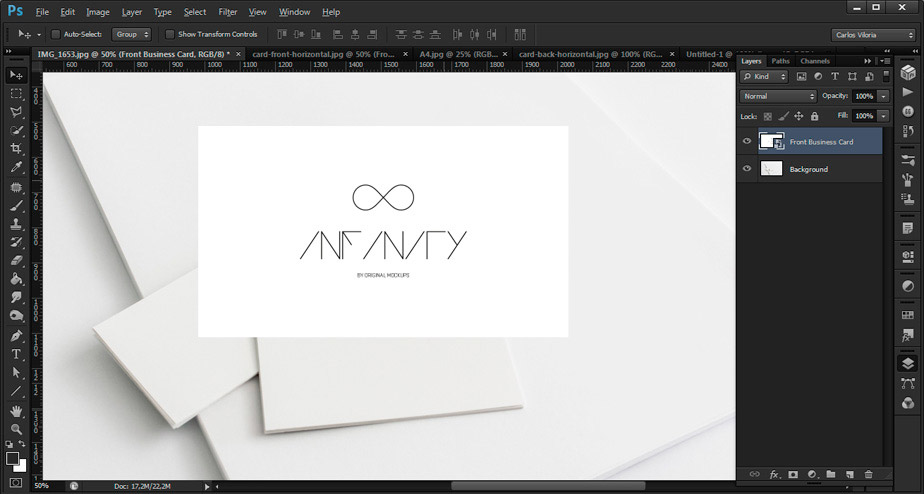
Task: Select the History Brush tool
Action: 16,242
